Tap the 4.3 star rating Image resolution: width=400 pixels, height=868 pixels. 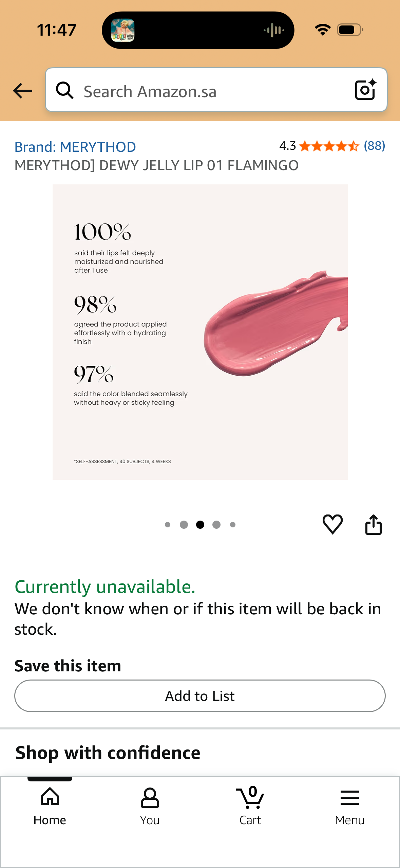point(319,146)
